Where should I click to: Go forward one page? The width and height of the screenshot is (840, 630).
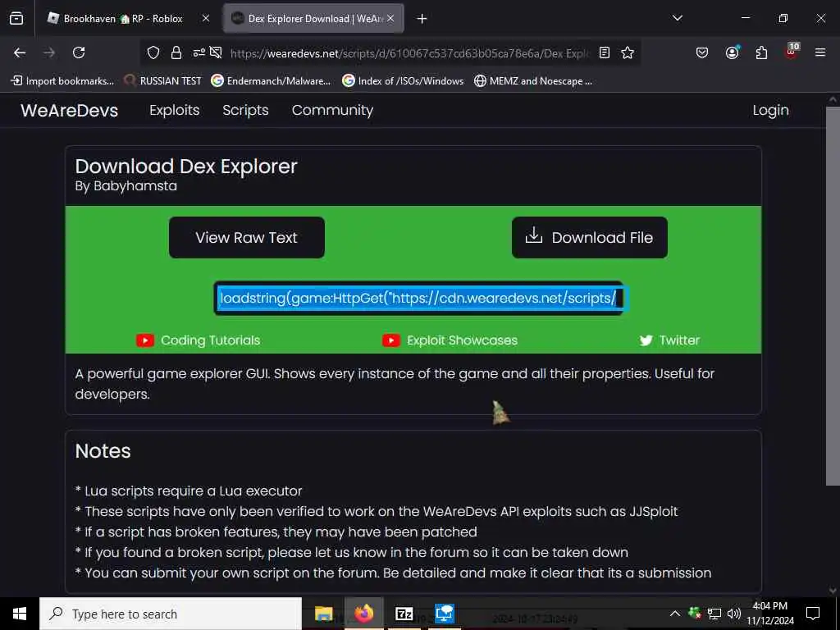[x=49, y=52]
